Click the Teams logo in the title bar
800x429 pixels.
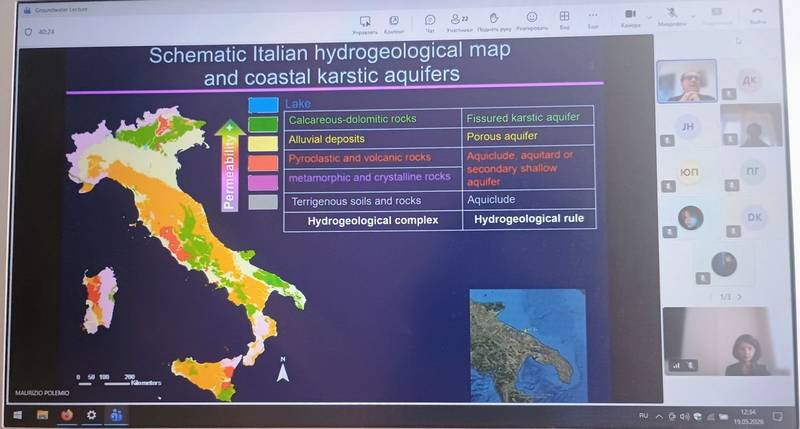pyautogui.click(x=28, y=10)
